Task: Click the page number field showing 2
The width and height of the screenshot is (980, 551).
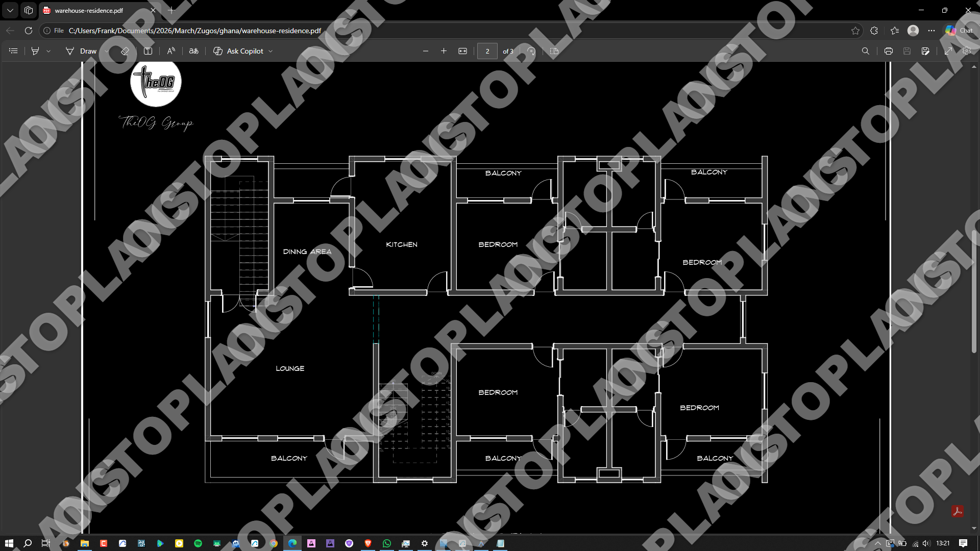Action: [487, 51]
